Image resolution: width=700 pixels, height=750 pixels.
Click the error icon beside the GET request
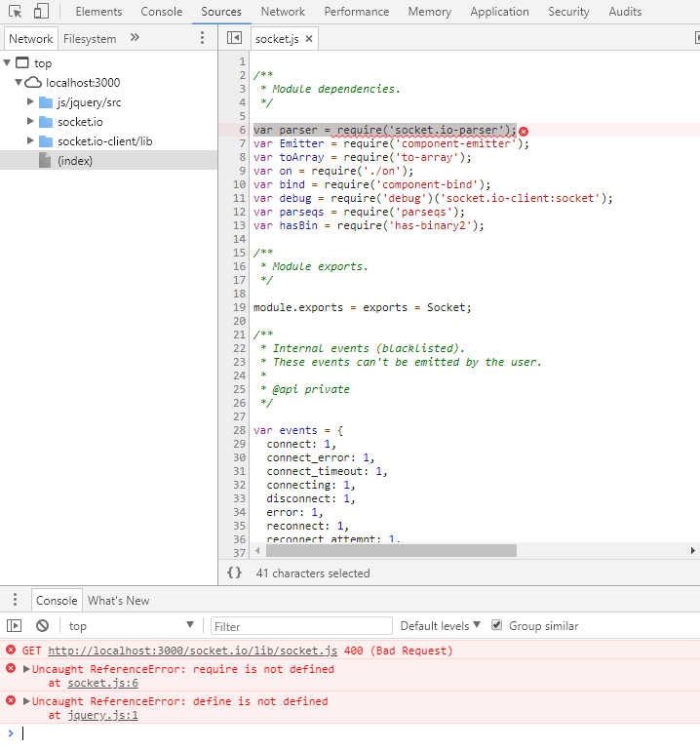tap(11, 650)
